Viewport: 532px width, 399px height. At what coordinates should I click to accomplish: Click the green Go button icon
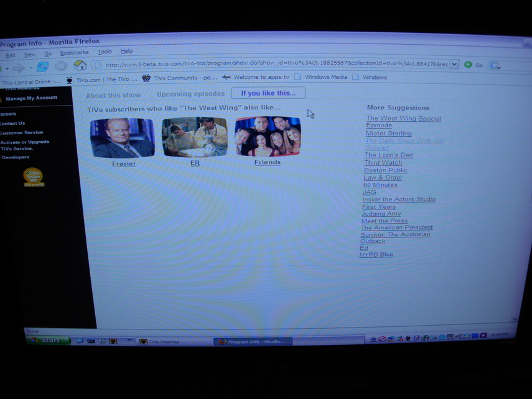point(468,65)
